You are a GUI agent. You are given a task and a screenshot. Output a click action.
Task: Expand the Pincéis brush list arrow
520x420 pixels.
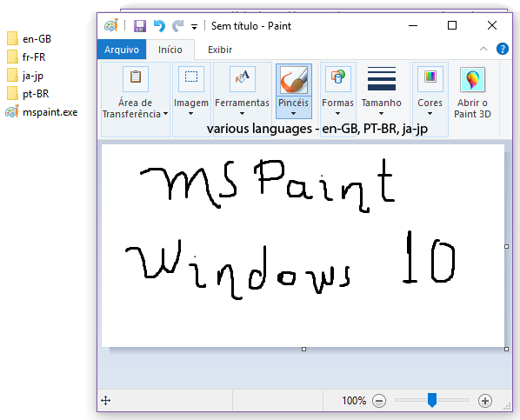click(x=294, y=114)
